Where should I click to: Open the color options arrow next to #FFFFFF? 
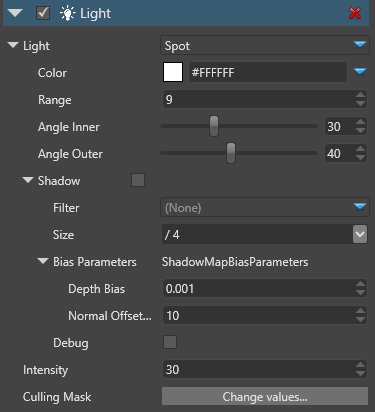[x=360, y=72]
